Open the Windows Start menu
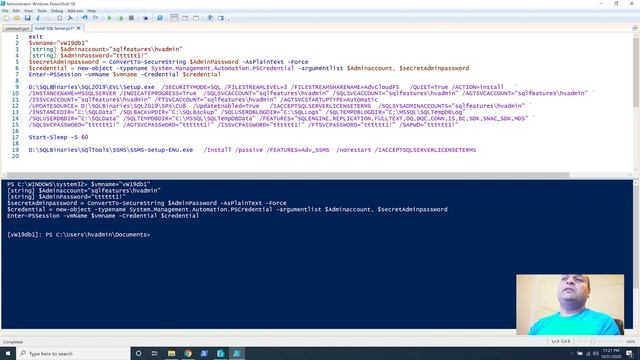The height and width of the screenshot is (360, 640). coord(8,353)
